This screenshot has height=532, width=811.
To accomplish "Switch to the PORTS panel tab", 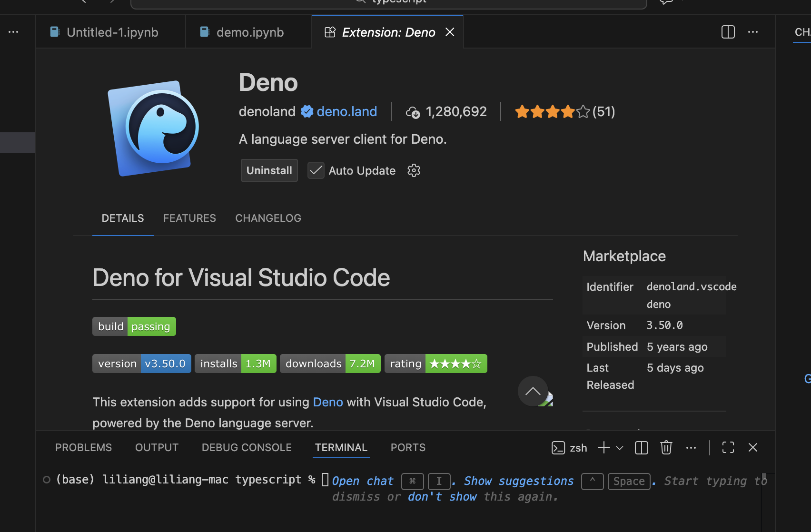I will (x=408, y=447).
